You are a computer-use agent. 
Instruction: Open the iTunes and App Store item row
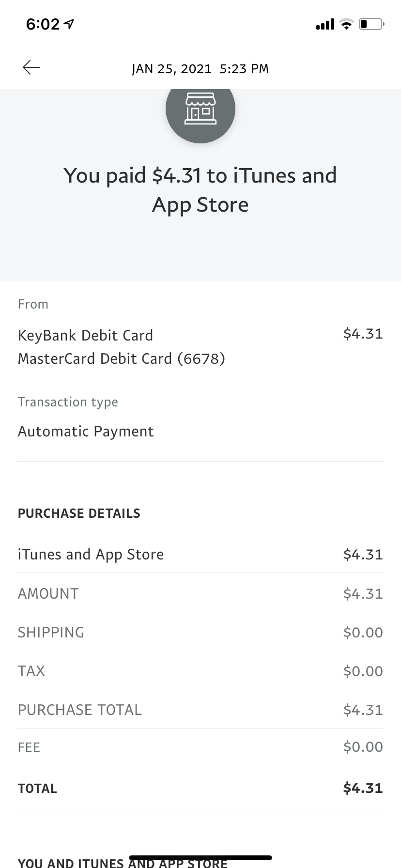[200, 554]
